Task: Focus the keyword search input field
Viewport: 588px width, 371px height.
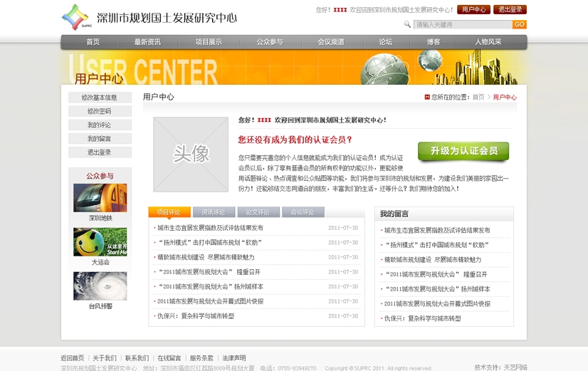Action: [x=462, y=25]
